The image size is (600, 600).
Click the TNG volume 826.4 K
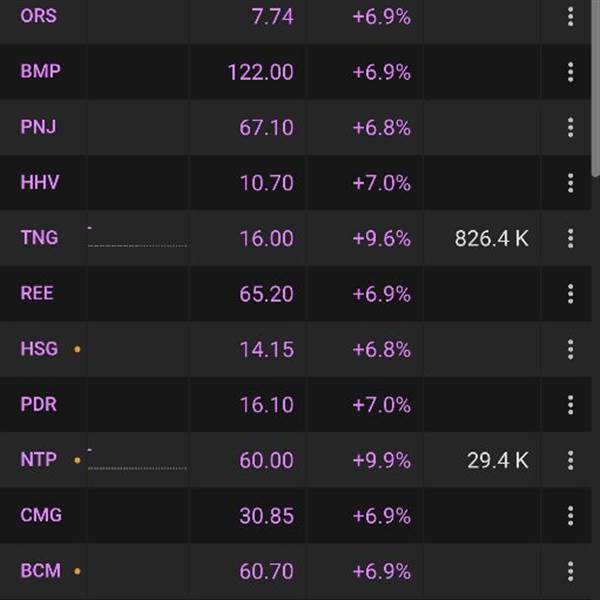[491, 238]
